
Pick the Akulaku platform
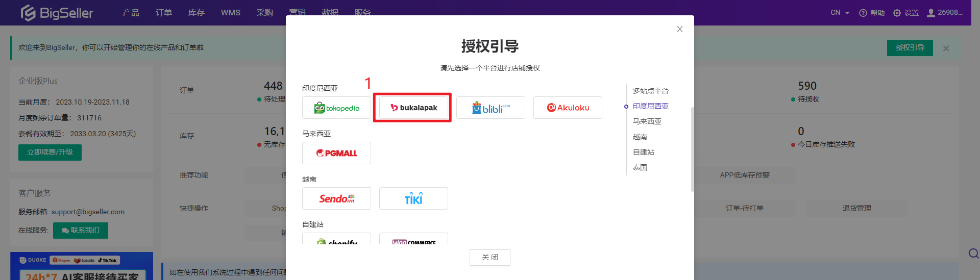[568, 108]
